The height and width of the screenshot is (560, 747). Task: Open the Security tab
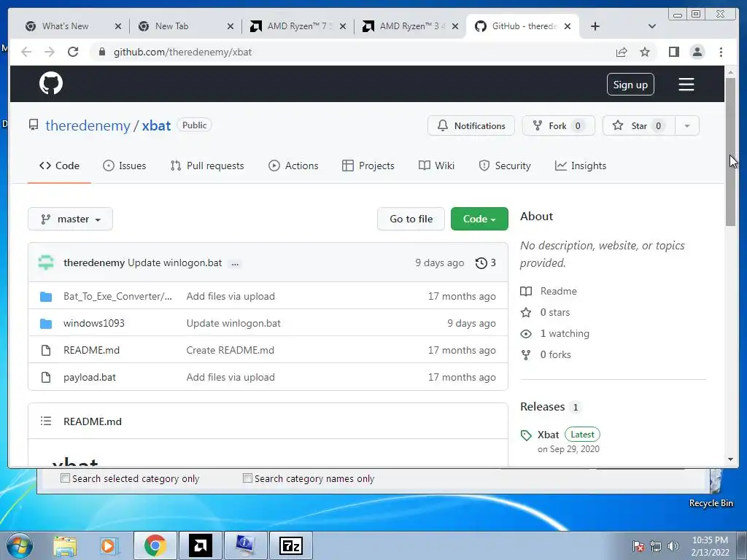pyautogui.click(x=505, y=166)
